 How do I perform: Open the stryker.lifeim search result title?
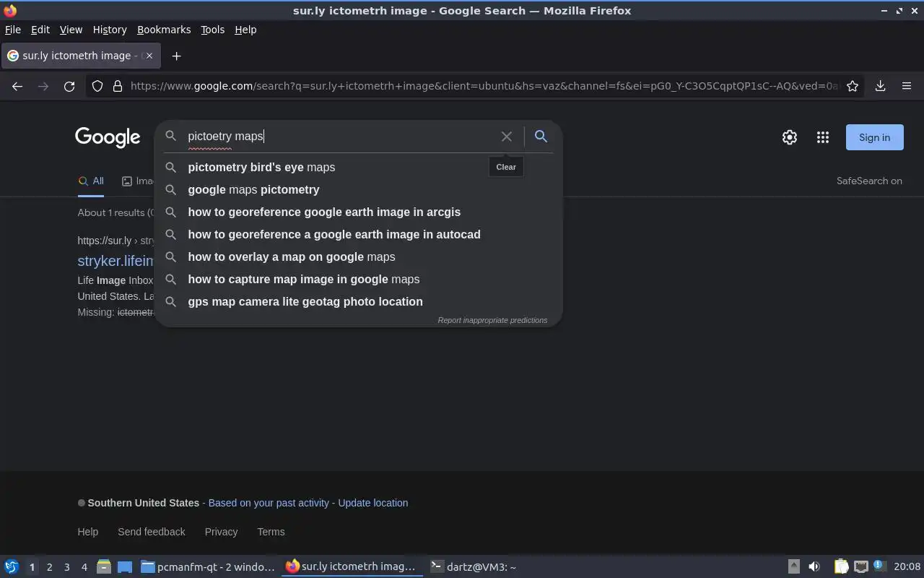pos(116,261)
